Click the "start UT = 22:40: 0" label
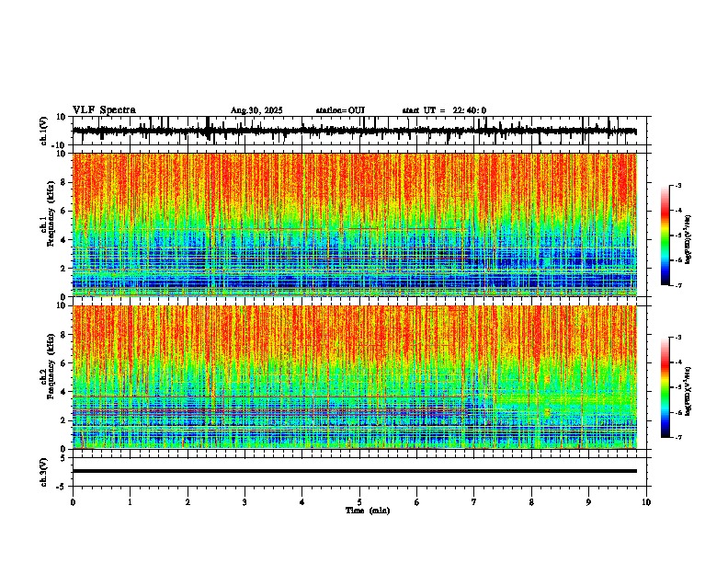Viewport: 728px width, 563px height. pos(444,110)
